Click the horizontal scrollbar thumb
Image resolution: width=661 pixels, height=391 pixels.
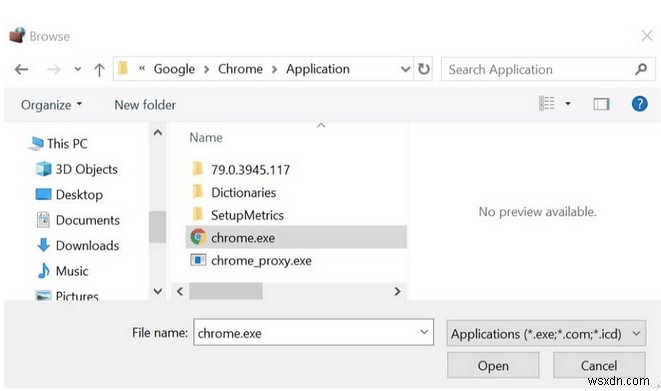tap(226, 291)
